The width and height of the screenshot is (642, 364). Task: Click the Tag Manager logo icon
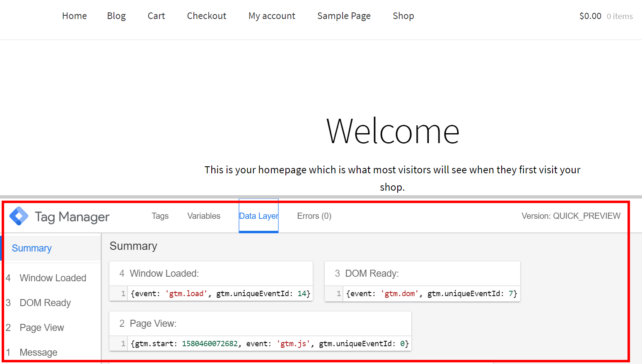(x=19, y=216)
